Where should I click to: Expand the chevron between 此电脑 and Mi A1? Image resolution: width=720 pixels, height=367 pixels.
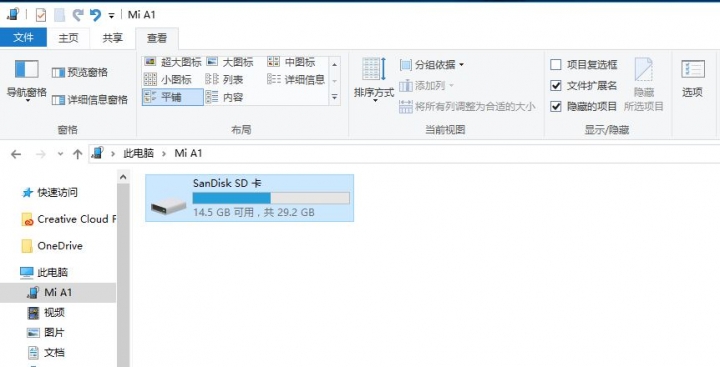point(164,154)
